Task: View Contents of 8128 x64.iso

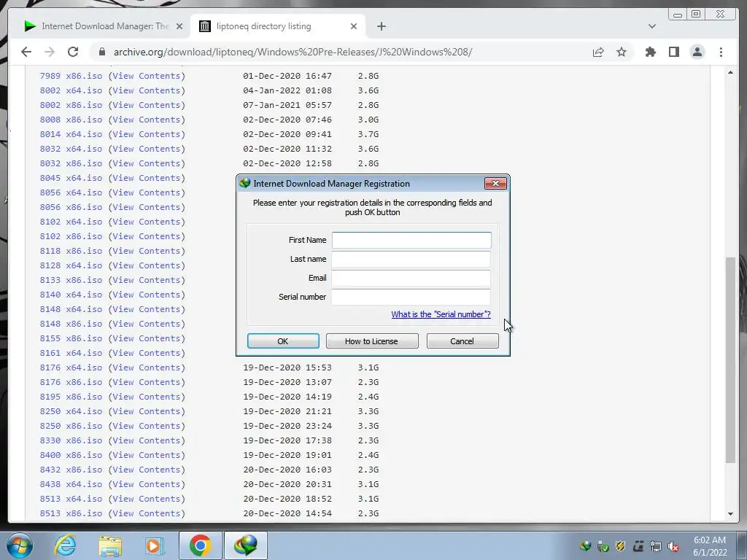Action: pos(147,265)
